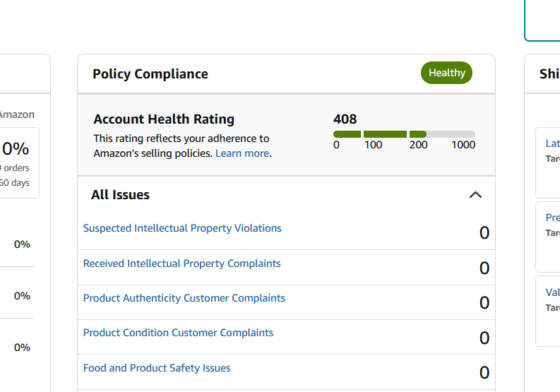Open the partially visible "Pre" metric link
This screenshot has width=560, height=392.
coord(552,218)
